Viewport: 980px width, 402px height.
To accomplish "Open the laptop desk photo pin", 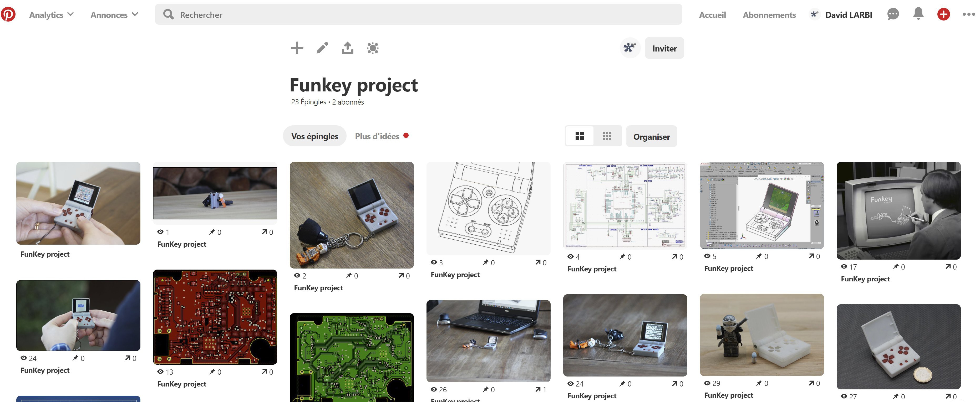I will pos(488,341).
